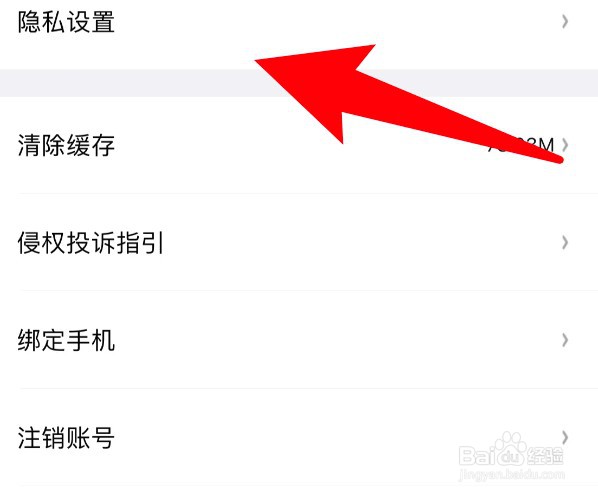Tap the arrow icon on the 绑定手机 row
This screenshot has height=496, width=598.
565,340
